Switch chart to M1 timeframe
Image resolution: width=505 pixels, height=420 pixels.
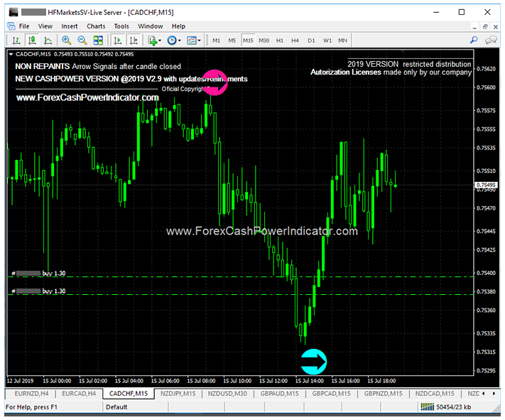tap(216, 41)
